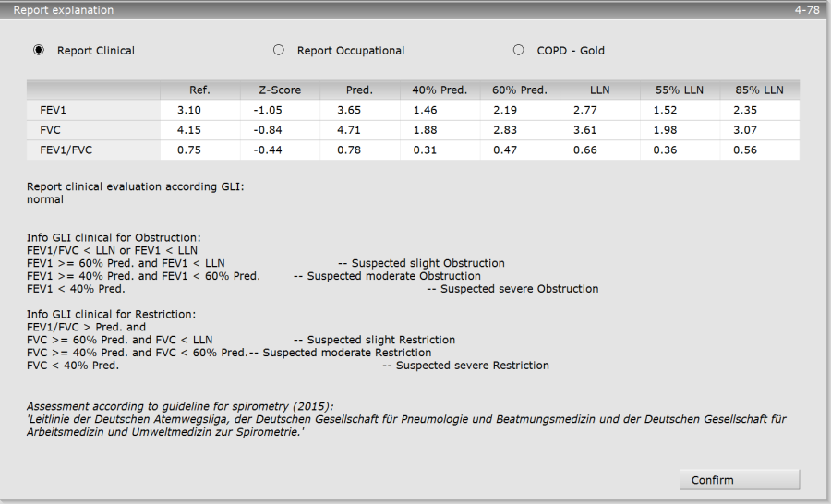Click 'Suspected slight Obstruction' text
Image resolution: width=831 pixels, height=504 pixels.
coord(428,263)
